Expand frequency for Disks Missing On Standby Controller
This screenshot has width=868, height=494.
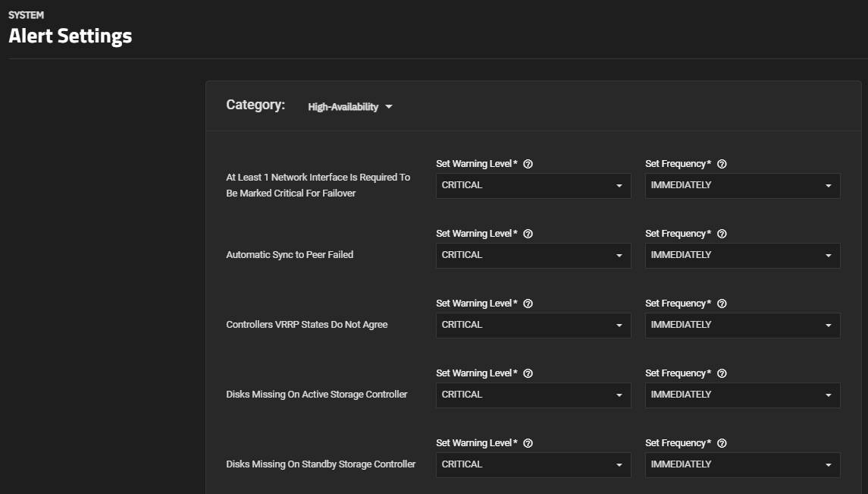tap(742, 465)
